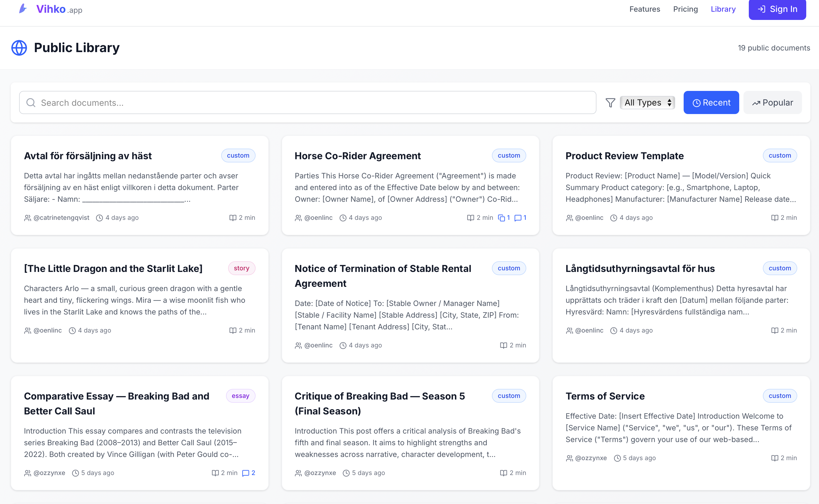Image resolution: width=819 pixels, height=504 pixels.
Task: Sort documents by Recent
Action: (711, 103)
